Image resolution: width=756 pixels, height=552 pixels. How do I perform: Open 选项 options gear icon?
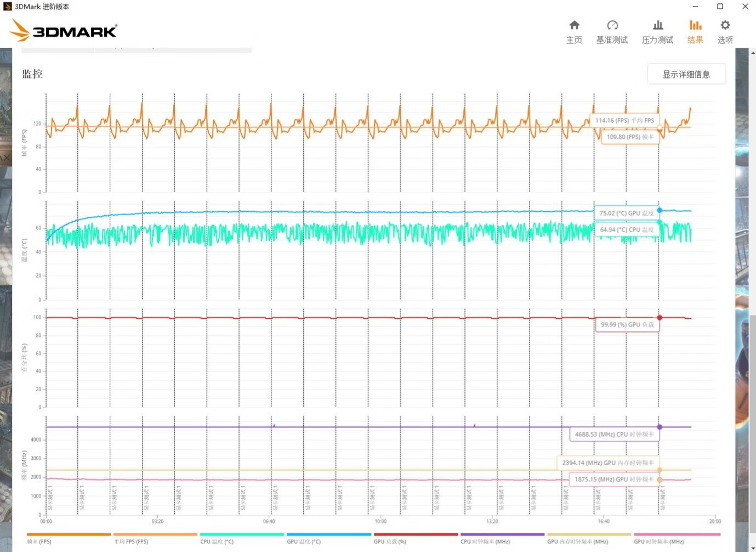point(725,31)
